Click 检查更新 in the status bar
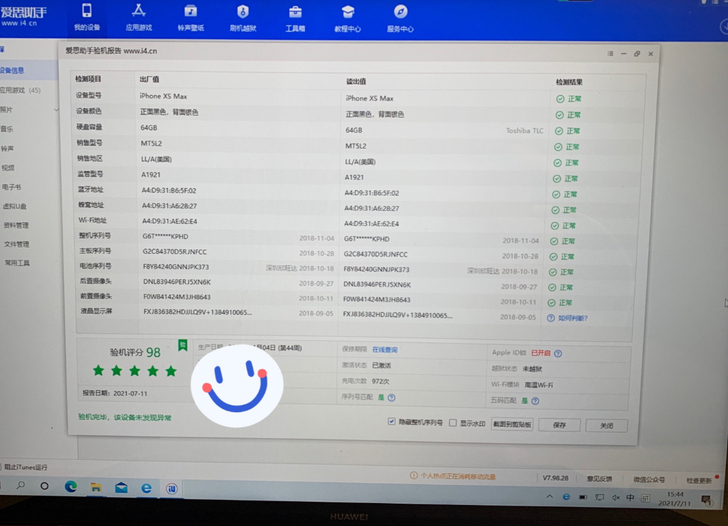The image size is (728, 526). tap(699, 481)
